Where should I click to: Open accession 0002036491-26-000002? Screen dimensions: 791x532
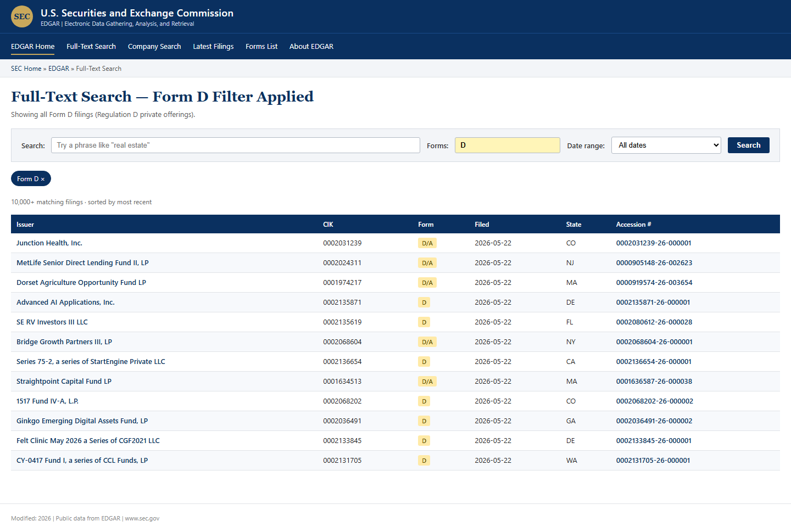(654, 421)
